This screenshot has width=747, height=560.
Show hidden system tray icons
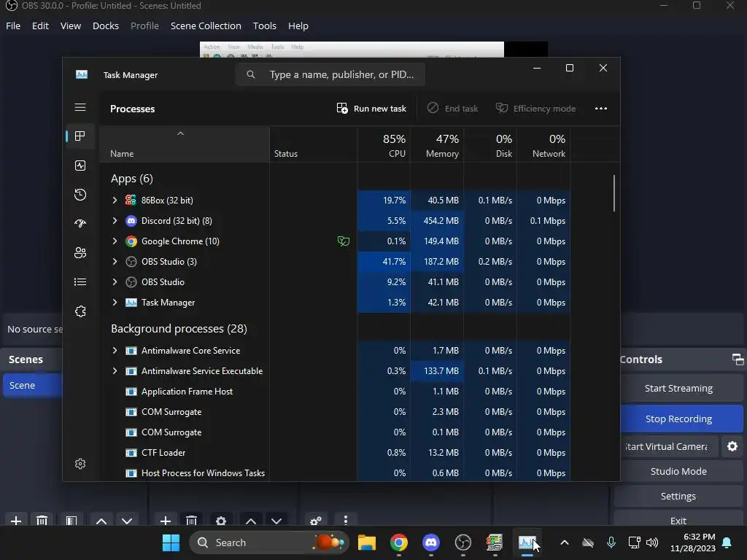tap(565, 542)
